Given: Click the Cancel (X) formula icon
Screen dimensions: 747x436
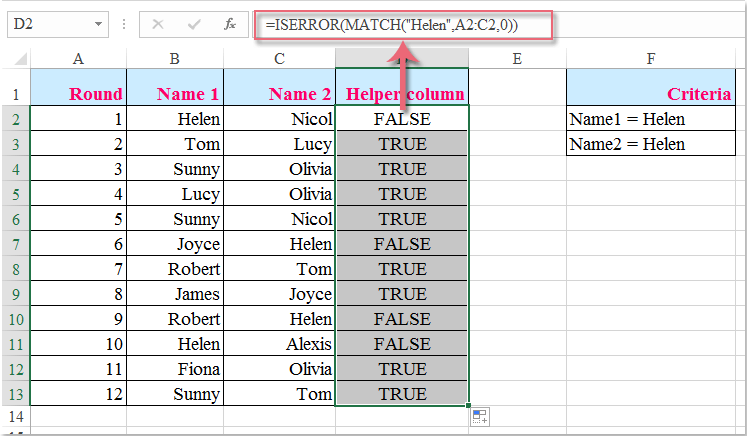Looking at the screenshot, I should 158,24.
